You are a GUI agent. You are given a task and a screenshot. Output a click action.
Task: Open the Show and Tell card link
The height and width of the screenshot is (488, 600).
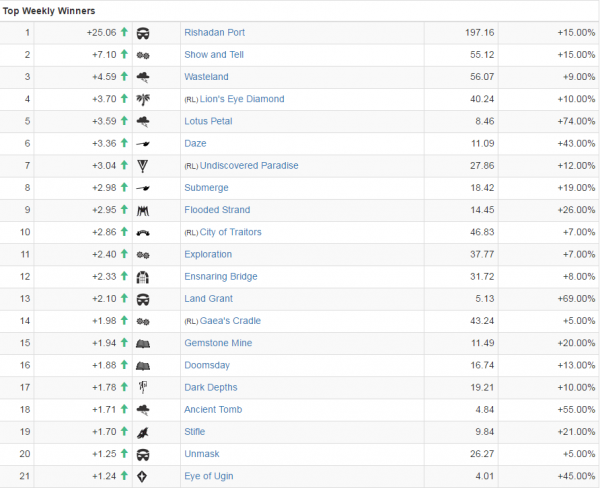coord(213,55)
